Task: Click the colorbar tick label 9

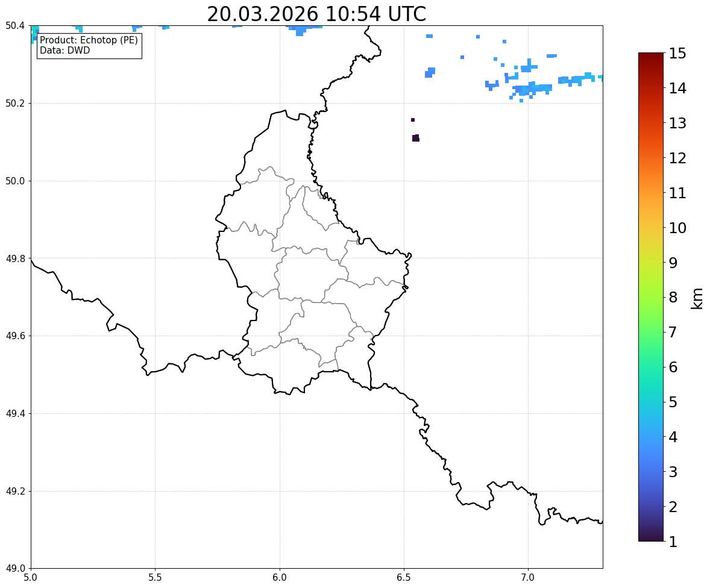Action: tap(673, 263)
